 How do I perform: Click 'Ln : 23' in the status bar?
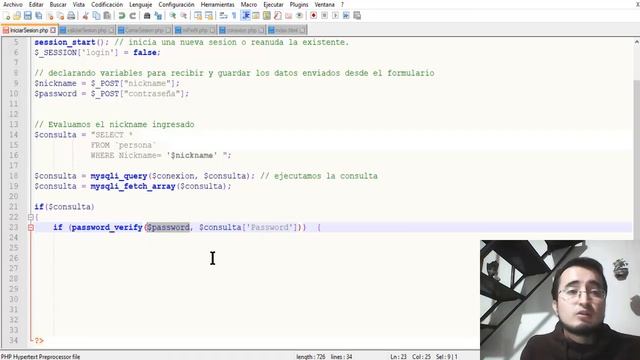pos(398,356)
